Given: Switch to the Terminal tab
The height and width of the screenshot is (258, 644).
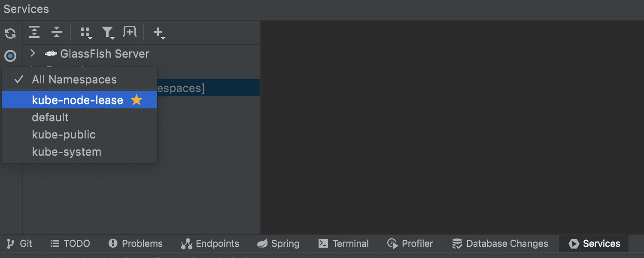Looking at the screenshot, I should click(x=343, y=244).
